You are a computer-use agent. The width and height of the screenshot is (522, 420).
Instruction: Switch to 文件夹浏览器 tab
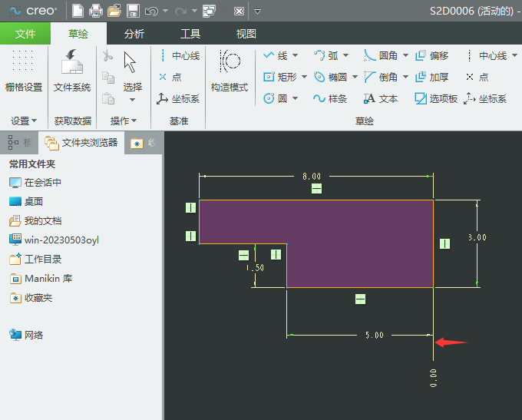point(81,143)
